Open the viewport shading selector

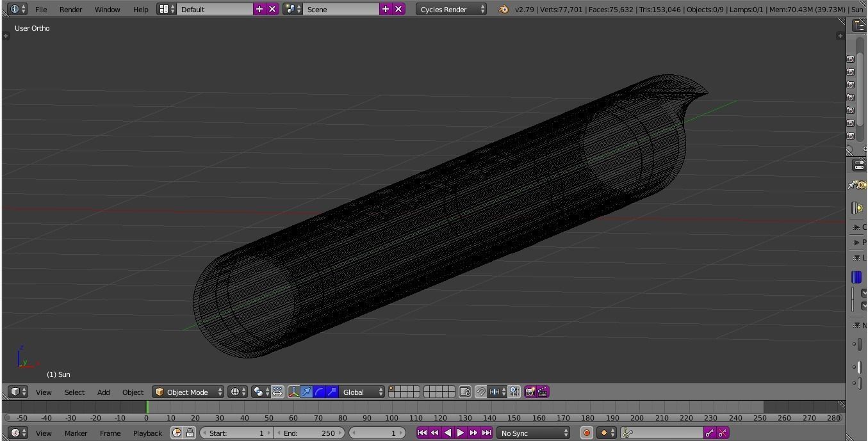click(x=238, y=392)
